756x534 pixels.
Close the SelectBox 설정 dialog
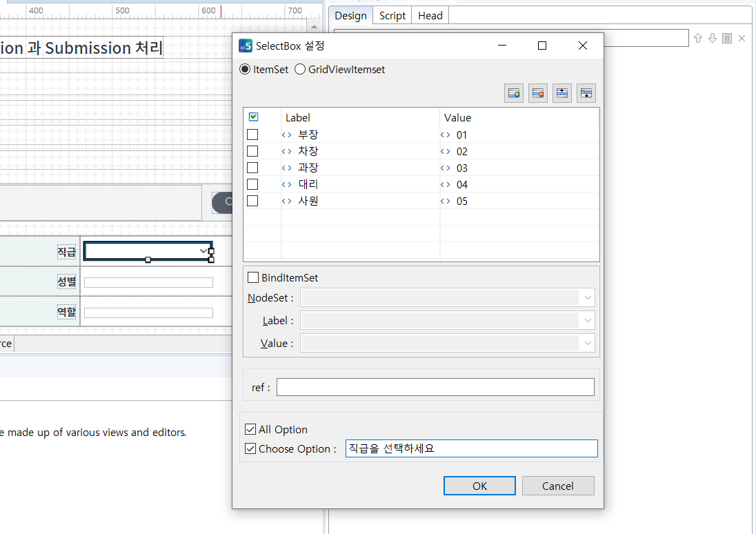(582, 46)
